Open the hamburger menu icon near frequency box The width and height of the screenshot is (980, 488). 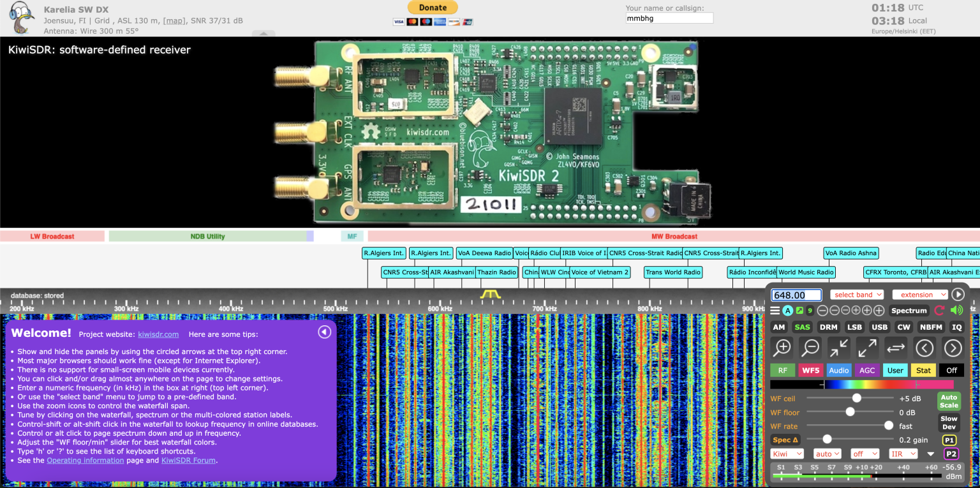pos(775,311)
